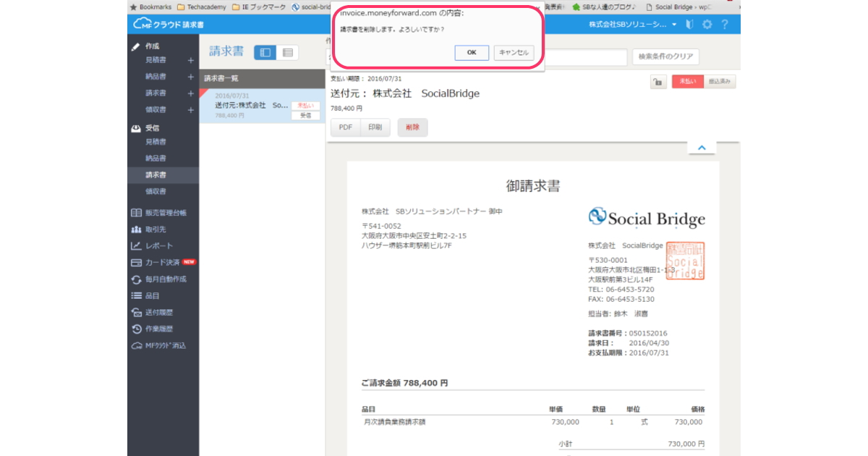The width and height of the screenshot is (868, 456).
Task: Open help via the question mark icon
Action: [x=725, y=25]
